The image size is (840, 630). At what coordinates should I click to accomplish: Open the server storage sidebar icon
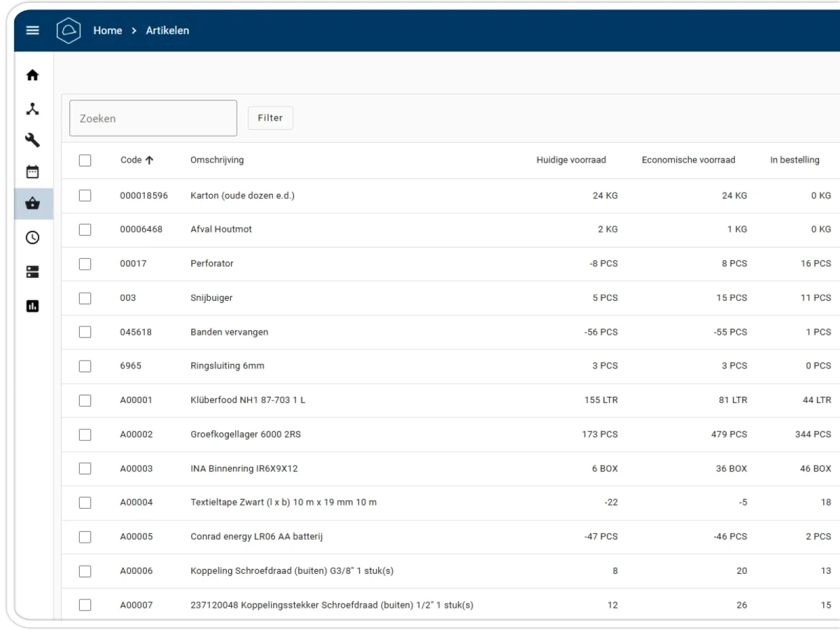(x=32, y=272)
